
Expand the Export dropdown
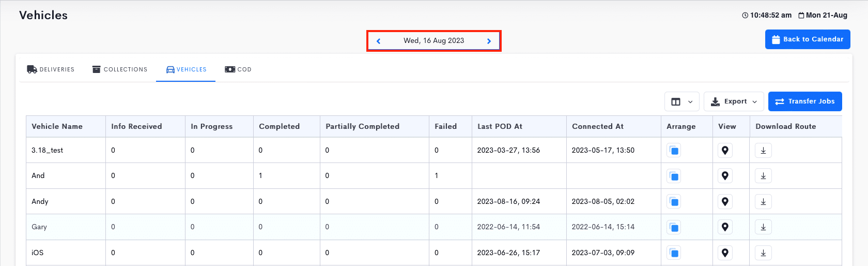(x=734, y=101)
